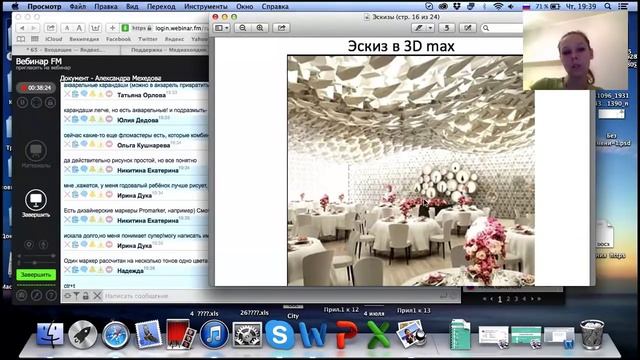
Task: Open the Правка menu
Action: coord(106,7)
